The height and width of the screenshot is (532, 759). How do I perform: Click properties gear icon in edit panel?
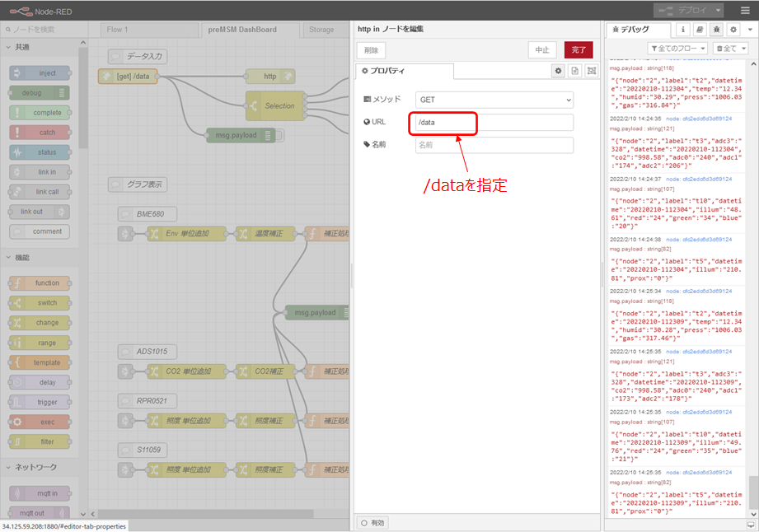559,72
